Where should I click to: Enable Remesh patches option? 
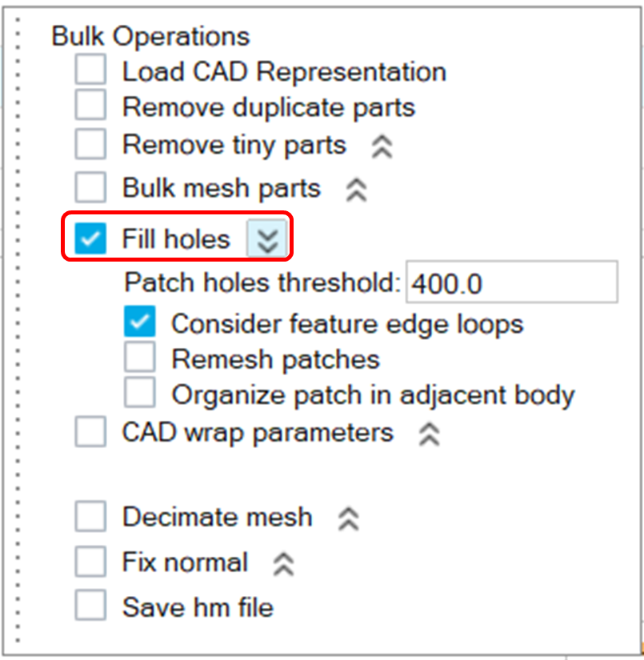(x=139, y=358)
